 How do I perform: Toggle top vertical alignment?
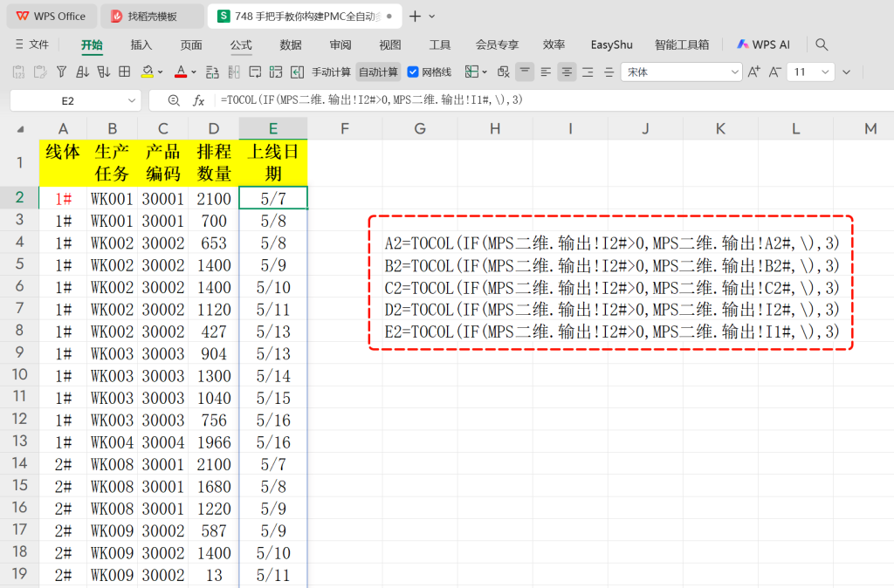[525, 72]
